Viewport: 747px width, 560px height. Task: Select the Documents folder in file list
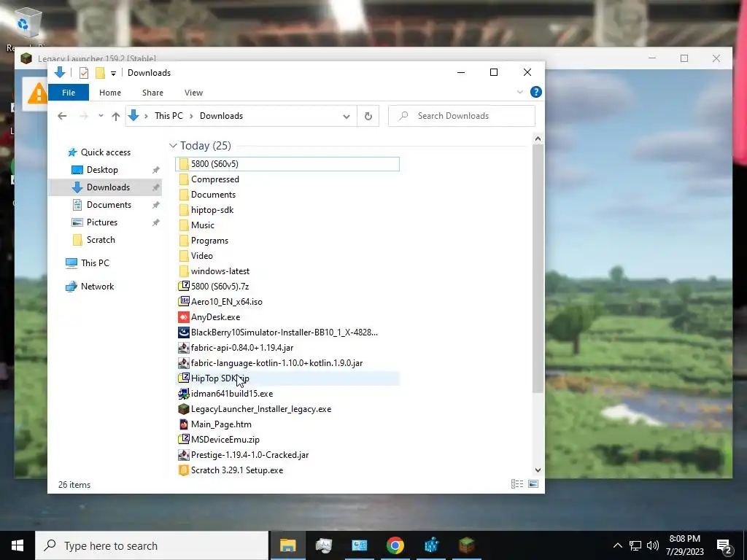tap(213, 195)
